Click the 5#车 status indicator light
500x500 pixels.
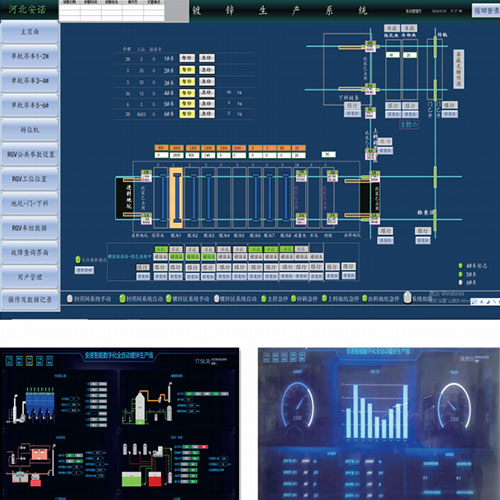[460, 274]
